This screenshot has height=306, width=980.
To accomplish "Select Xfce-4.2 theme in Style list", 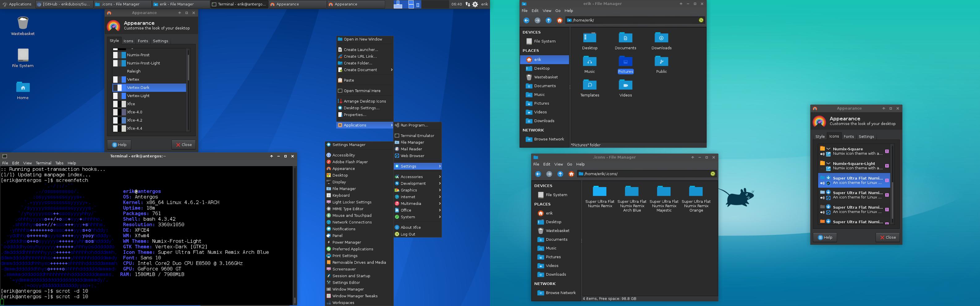I will [x=149, y=120].
